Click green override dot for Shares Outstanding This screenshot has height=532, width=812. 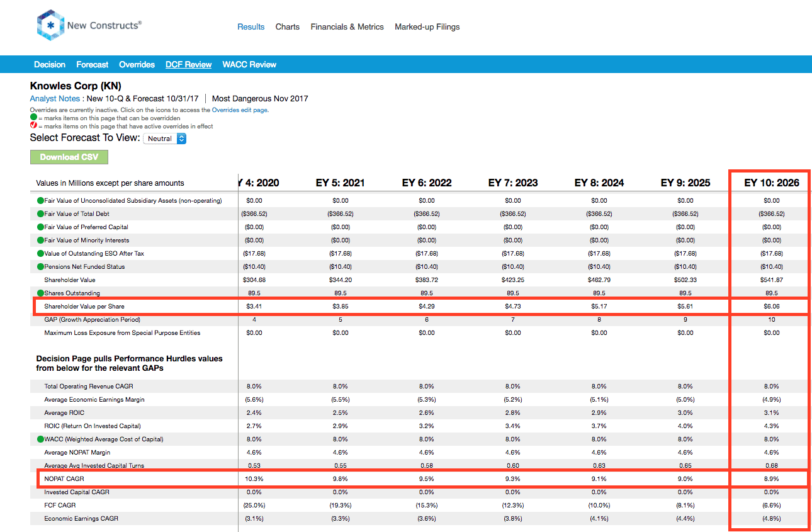click(40, 293)
